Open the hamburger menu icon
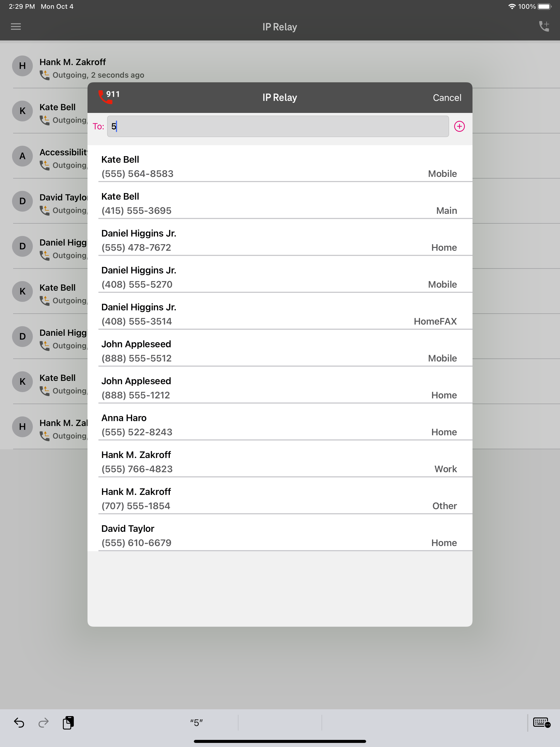This screenshot has width=560, height=747. [16, 27]
